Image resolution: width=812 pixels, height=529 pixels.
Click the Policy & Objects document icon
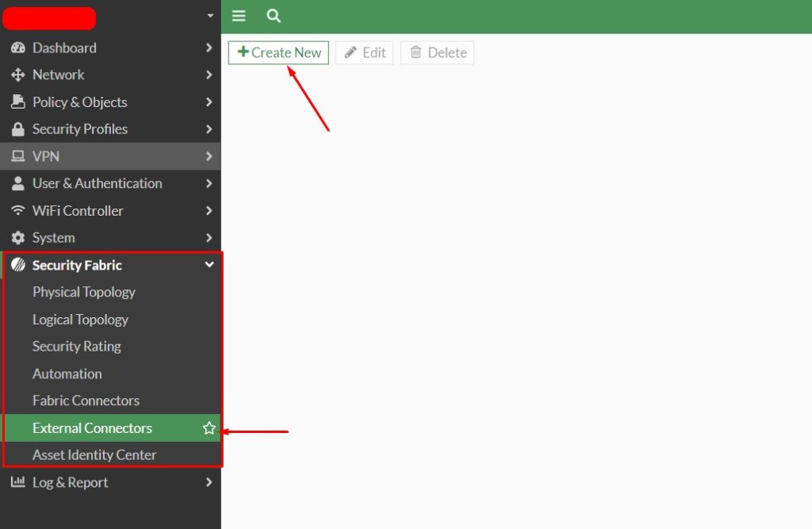pyautogui.click(x=17, y=102)
